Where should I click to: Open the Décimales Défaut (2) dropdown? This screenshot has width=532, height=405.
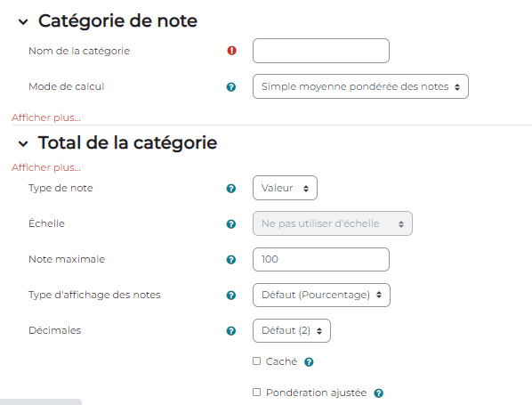point(292,330)
